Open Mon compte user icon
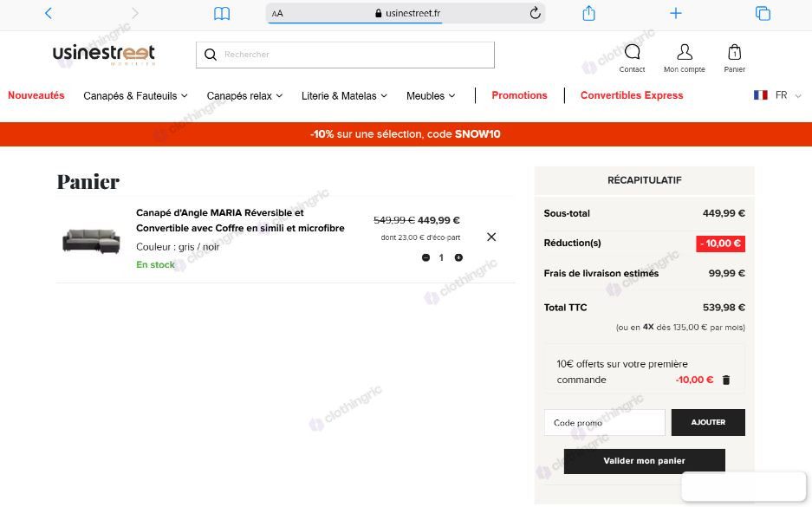The width and height of the screenshot is (812, 507). coord(684,52)
